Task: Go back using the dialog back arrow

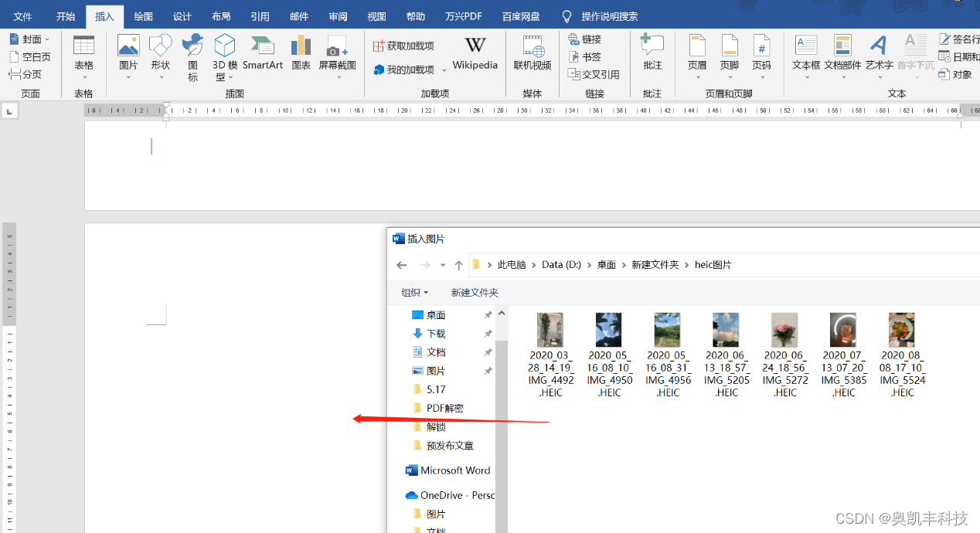Action: 401,264
